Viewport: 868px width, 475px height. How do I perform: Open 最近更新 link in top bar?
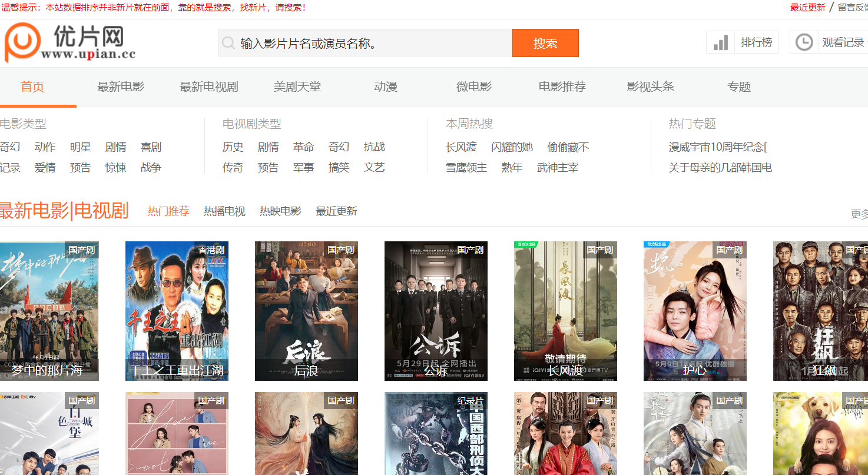(x=808, y=7)
